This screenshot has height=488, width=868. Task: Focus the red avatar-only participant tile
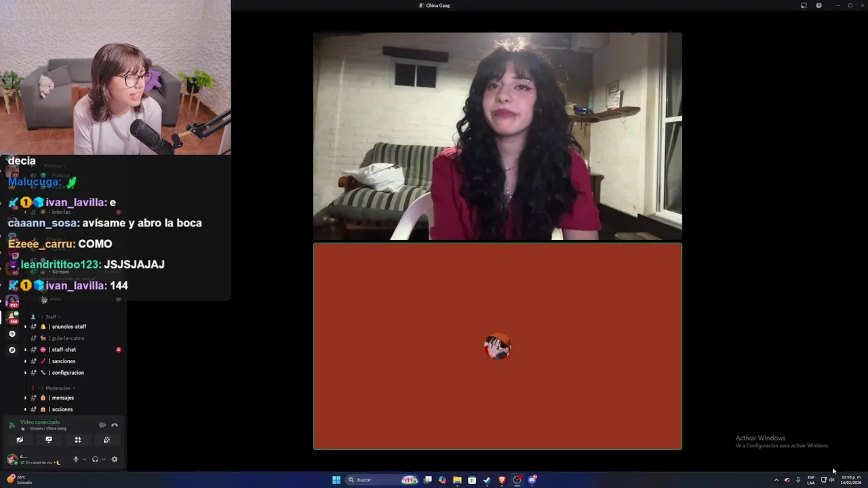pos(498,346)
